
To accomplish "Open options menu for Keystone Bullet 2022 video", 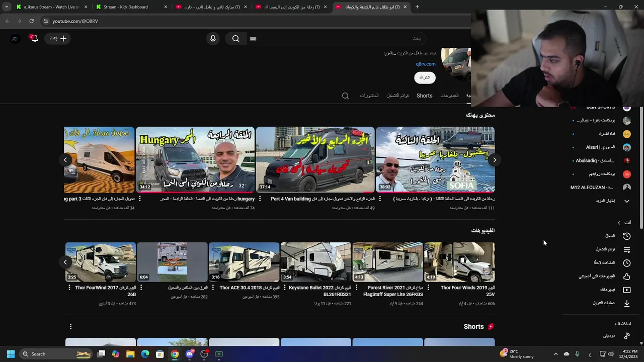I will 285,288.
